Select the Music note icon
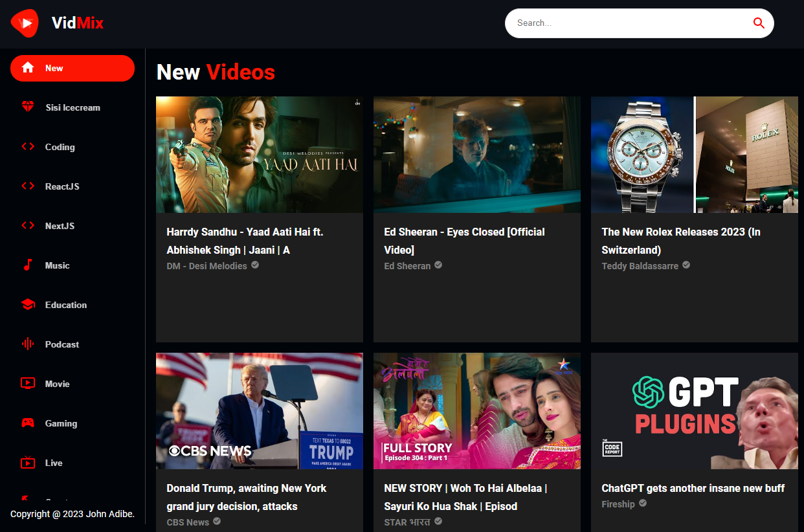Viewport: 804px width, 532px height. click(28, 265)
